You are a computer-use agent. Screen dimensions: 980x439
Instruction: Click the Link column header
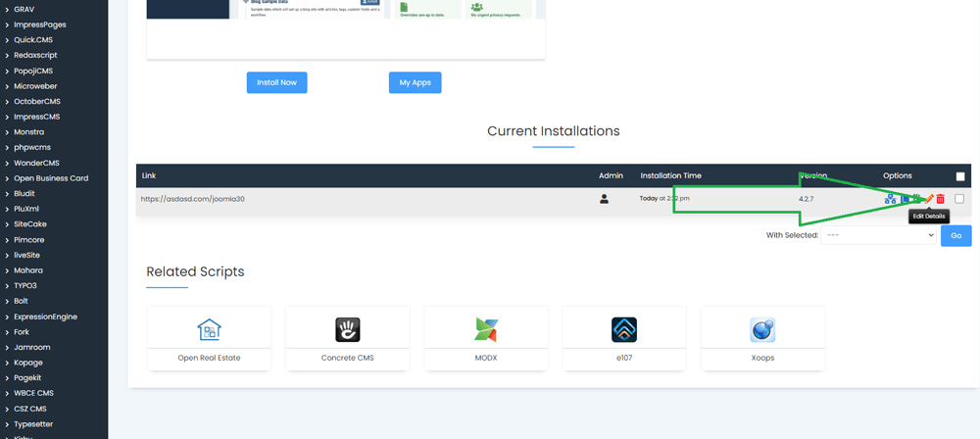click(x=148, y=175)
